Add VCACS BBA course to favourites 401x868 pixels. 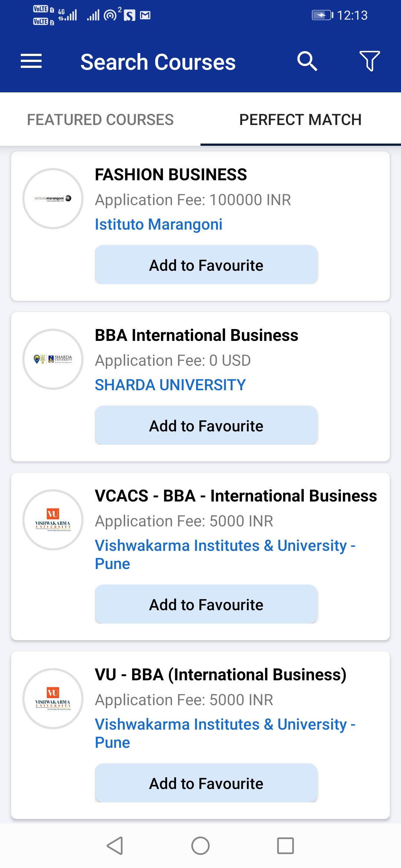pyautogui.click(x=206, y=604)
